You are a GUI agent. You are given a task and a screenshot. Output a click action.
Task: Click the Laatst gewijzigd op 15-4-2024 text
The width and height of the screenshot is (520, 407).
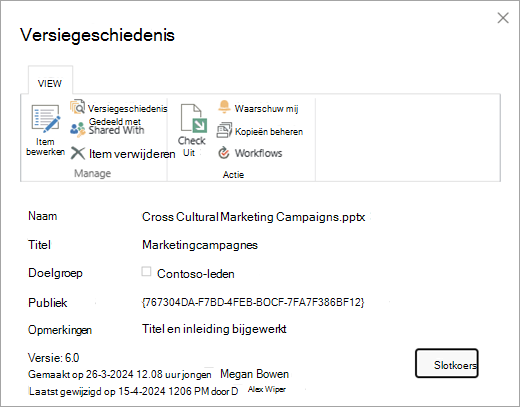pyautogui.click(x=133, y=391)
